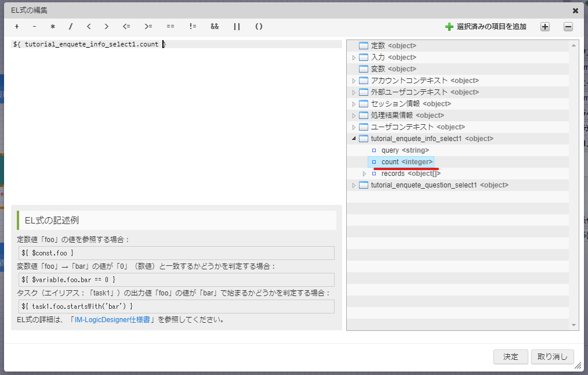Insert the logical OR || operator

237,26
